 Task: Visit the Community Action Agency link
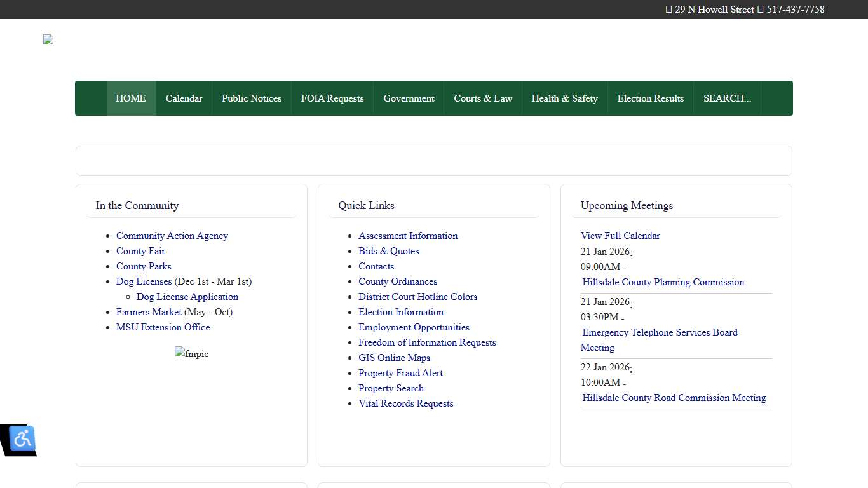(172, 236)
